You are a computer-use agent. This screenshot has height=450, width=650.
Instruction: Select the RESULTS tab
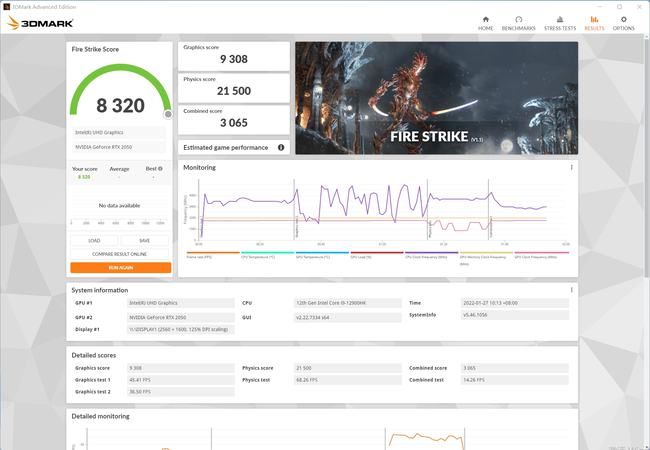(594, 23)
